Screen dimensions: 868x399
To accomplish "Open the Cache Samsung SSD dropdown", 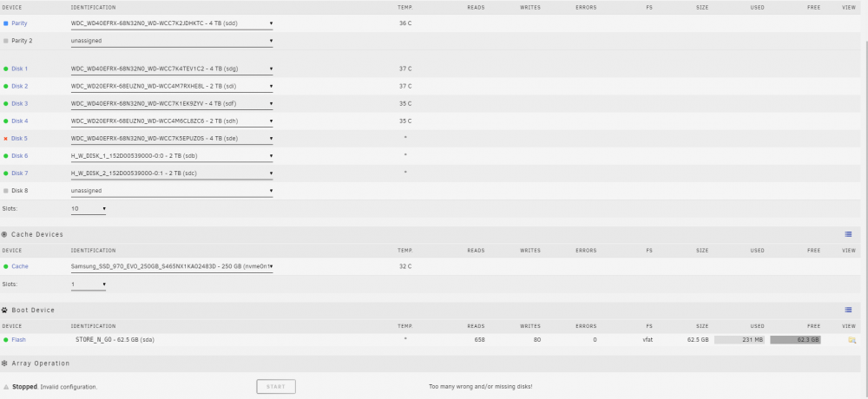I will pyautogui.click(x=172, y=267).
